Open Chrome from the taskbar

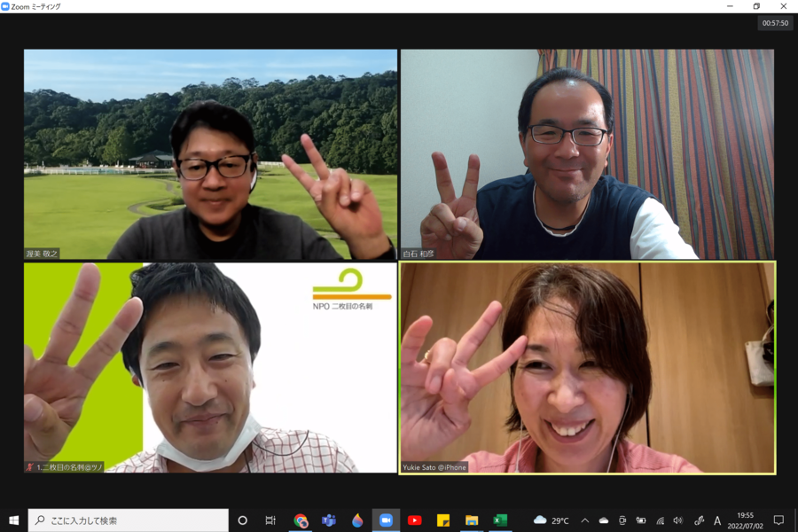(301, 520)
